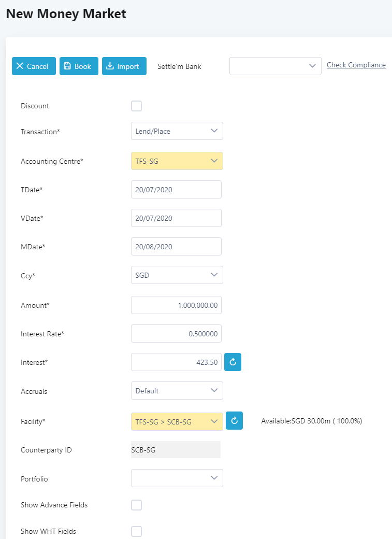
Task: Open the Check Compliance link
Action: pyautogui.click(x=356, y=65)
